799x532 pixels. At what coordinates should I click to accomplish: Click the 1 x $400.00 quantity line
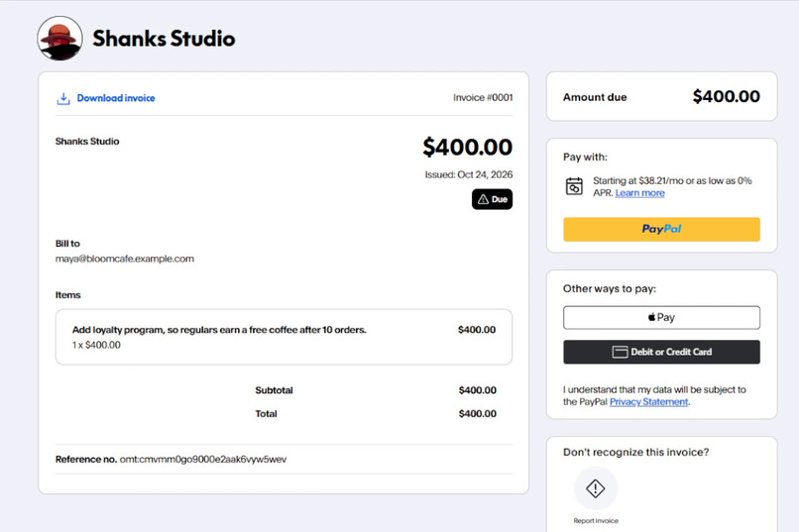tap(96, 345)
